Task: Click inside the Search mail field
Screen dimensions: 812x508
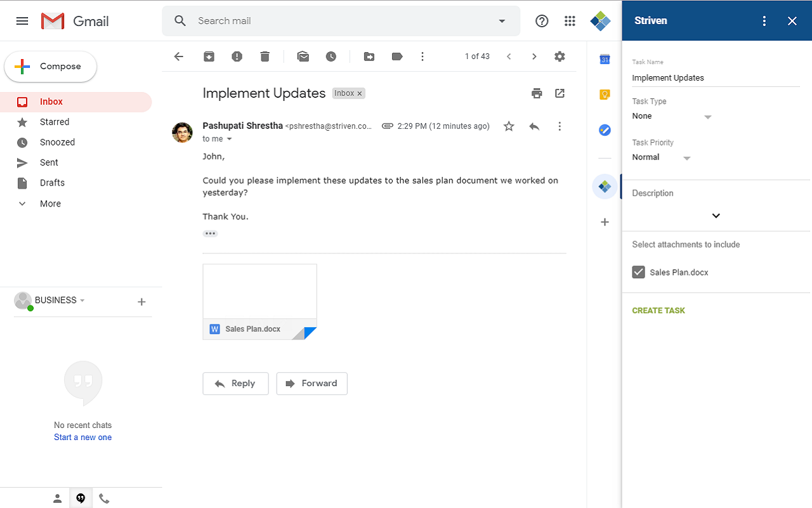Action: click(x=343, y=21)
